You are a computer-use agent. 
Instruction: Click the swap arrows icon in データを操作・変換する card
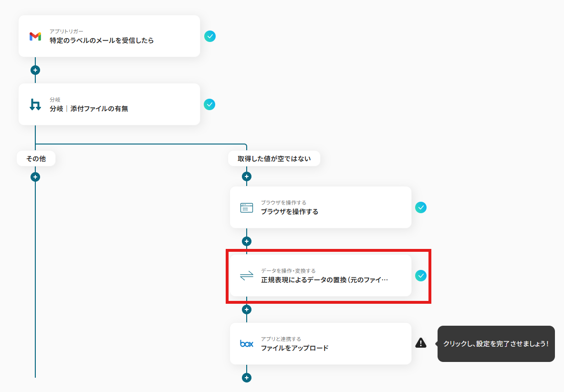click(x=247, y=276)
